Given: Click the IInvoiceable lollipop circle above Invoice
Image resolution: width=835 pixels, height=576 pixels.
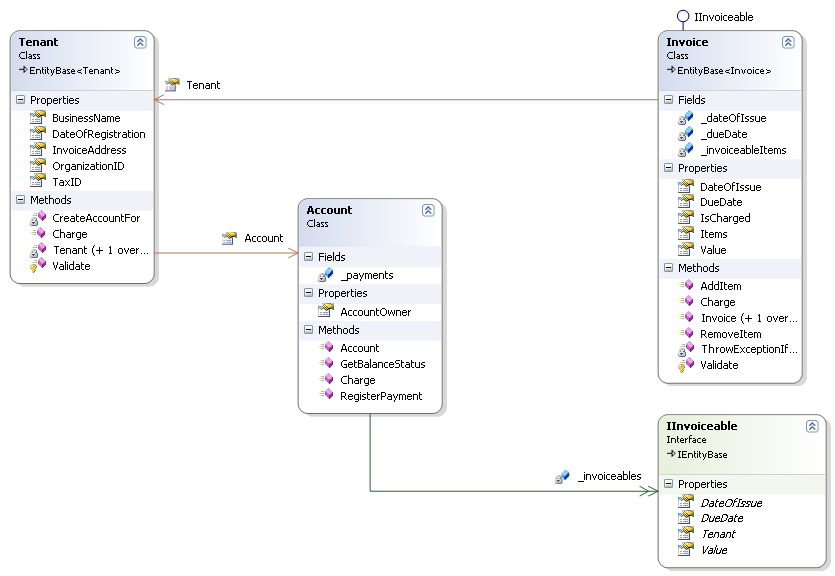Looking at the screenshot, I should point(682,16).
